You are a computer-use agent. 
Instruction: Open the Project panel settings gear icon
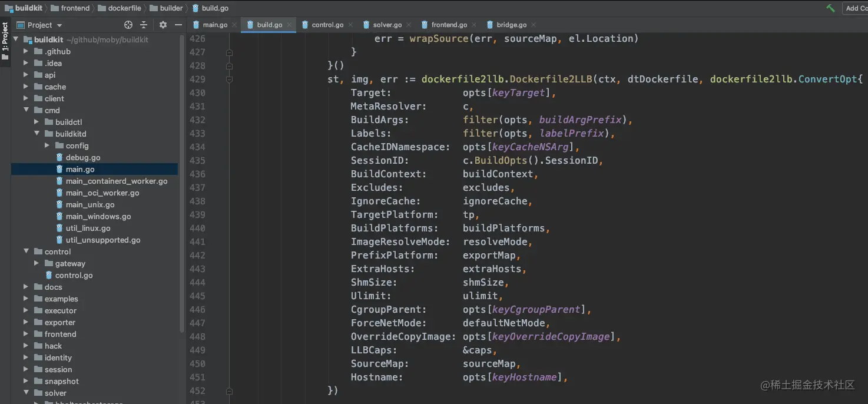(x=163, y=25)
